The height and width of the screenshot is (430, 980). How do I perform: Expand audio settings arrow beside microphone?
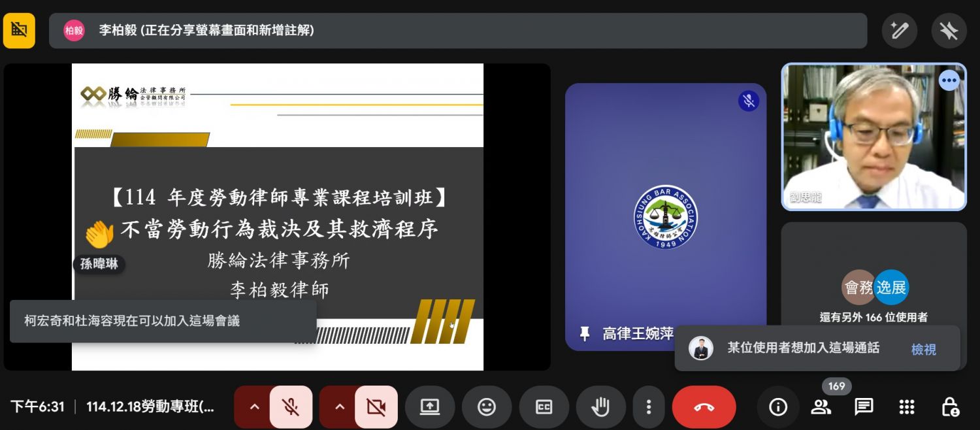tap(255, 407)
